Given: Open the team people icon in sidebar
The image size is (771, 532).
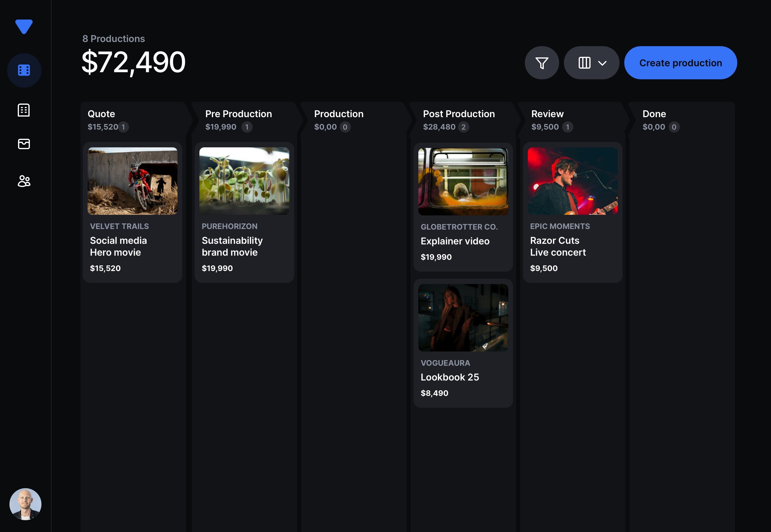Looking at the screenshot, I should tap(24, 181).
